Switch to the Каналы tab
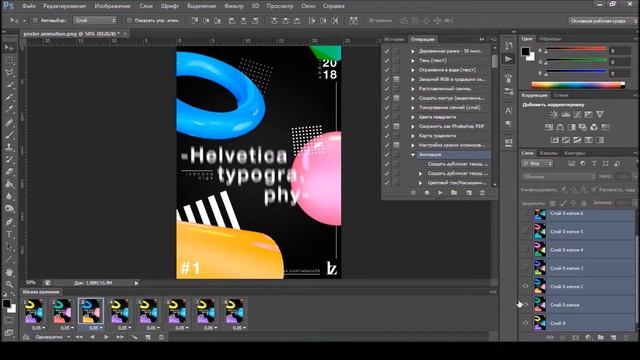Screen dimensions: 640x360 (x=549, y=153)
